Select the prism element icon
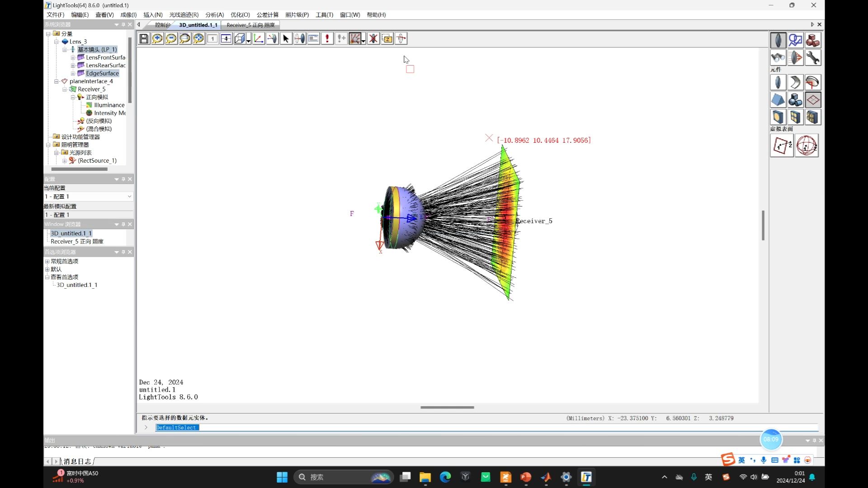This screenshot has width=868, height=488. point(778,100)
